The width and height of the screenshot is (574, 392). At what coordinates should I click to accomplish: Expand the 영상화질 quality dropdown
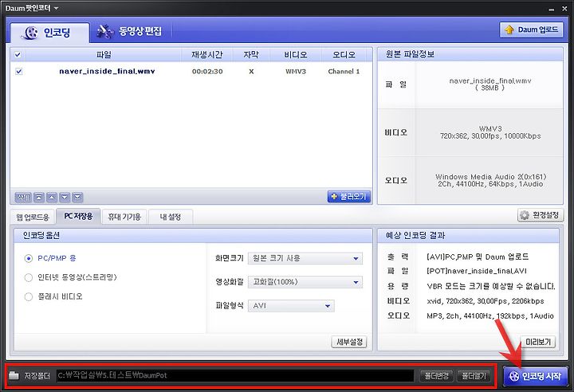pyautogui.click(x=305, y=282)
